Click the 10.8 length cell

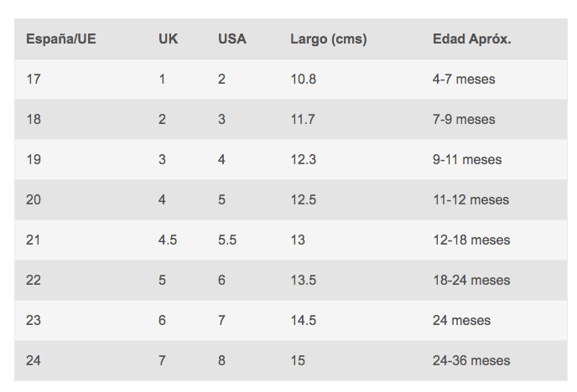tap(304, 79)
